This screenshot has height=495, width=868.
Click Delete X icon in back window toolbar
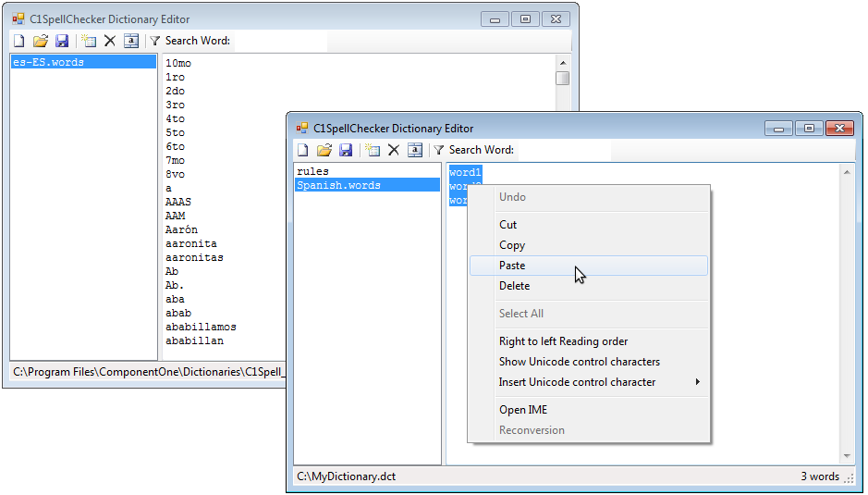point(110,41)
